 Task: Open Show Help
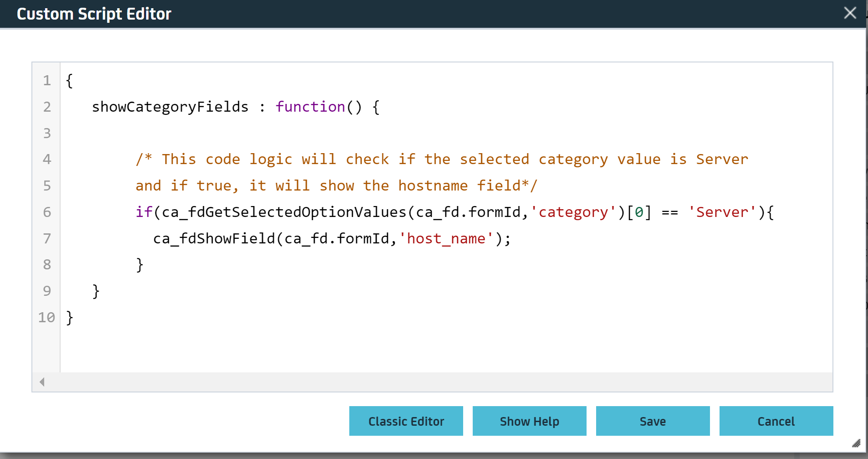pyautogui.click(x=529, y=421)
